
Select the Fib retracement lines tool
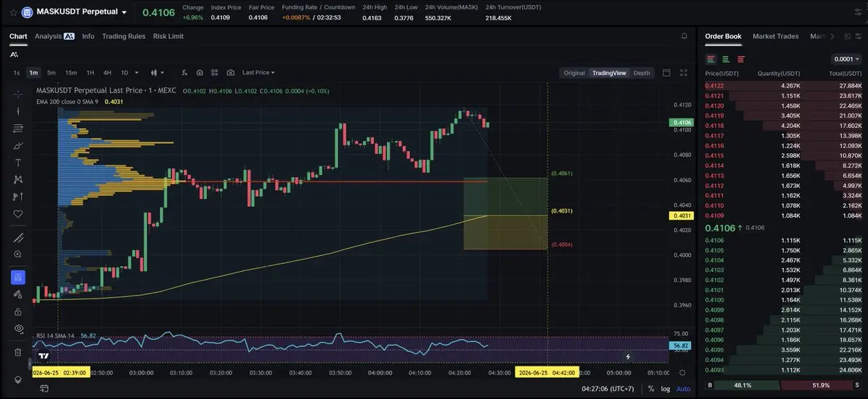pyautogui.click(x=18, y=128)
